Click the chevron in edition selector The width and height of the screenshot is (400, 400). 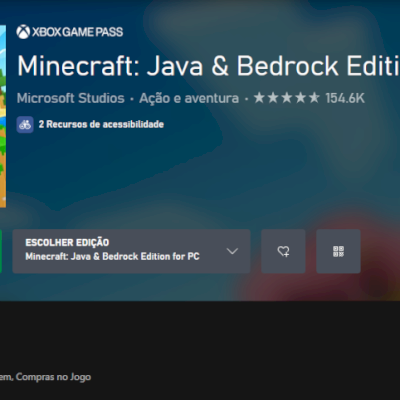(x=232, y=251)
